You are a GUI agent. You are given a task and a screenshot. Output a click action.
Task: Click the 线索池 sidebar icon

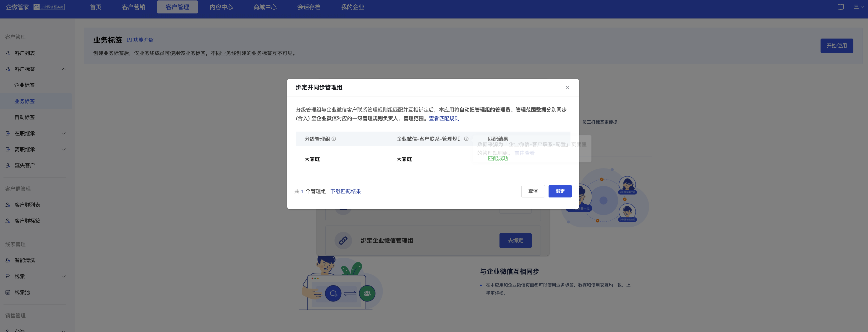(x=8, y=292)
